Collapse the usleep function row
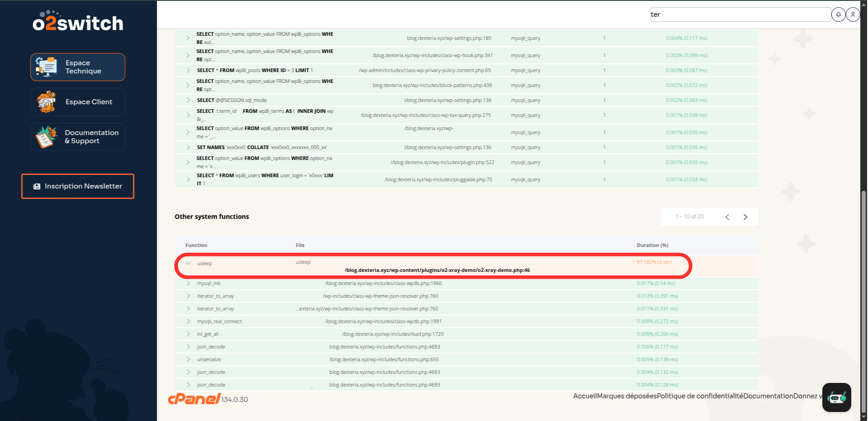Screen dimensions: 868x421 pos(188,263)
